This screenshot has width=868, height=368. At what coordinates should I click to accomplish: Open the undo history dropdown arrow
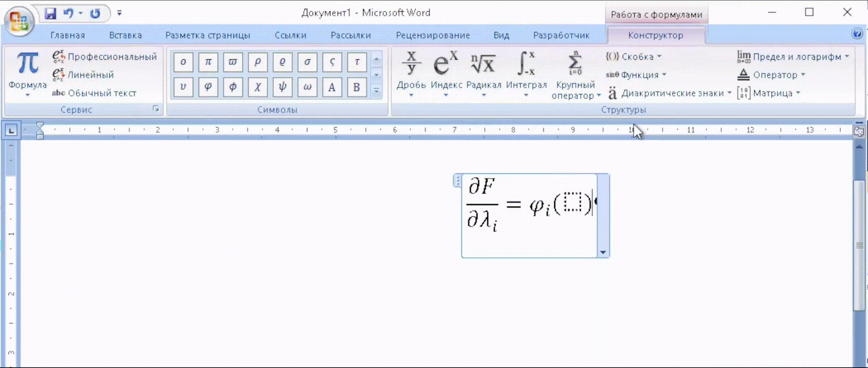point(81,14)
